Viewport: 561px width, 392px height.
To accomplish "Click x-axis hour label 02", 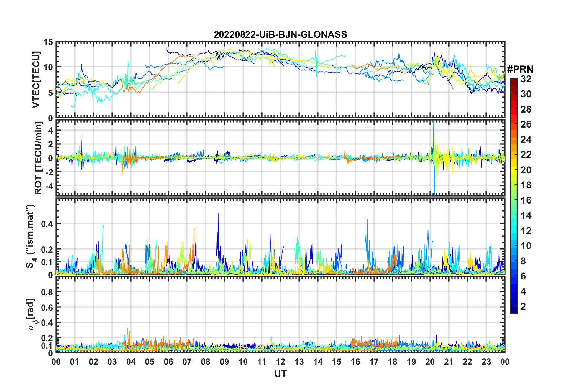I will [93, 362].
